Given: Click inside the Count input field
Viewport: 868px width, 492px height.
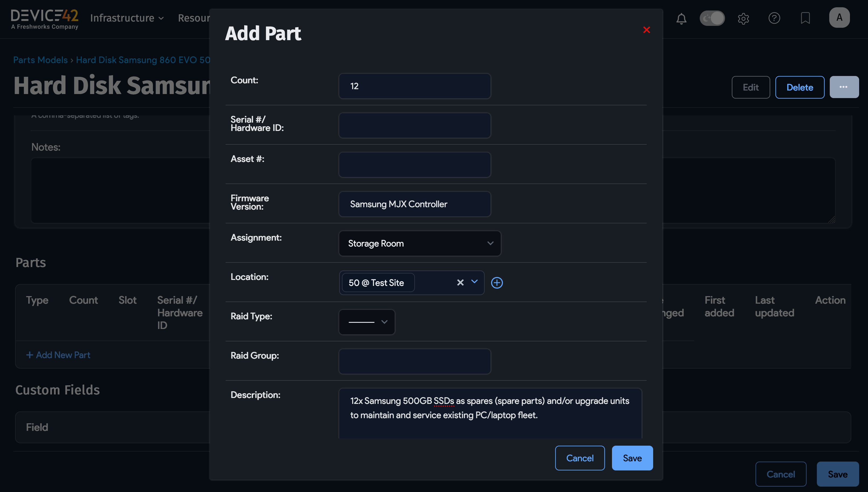Looking at the screenshot, I should pyautogui.click(x=415, y=86).
